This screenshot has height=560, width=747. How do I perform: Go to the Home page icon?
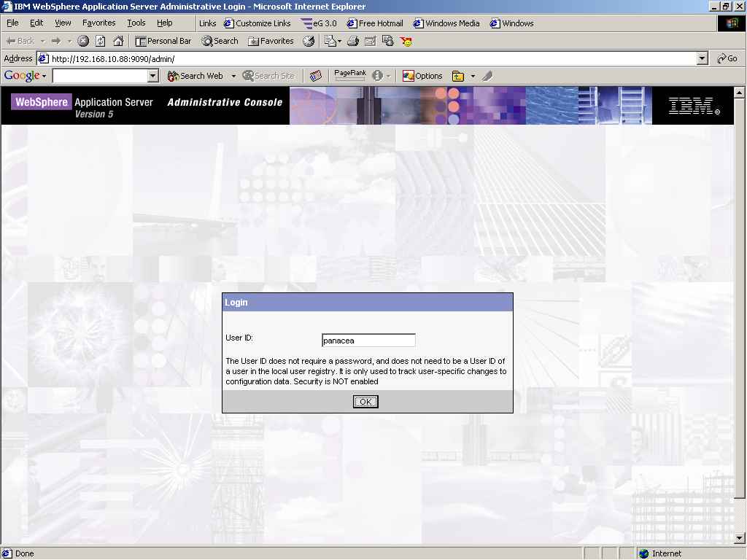(118, 41)
